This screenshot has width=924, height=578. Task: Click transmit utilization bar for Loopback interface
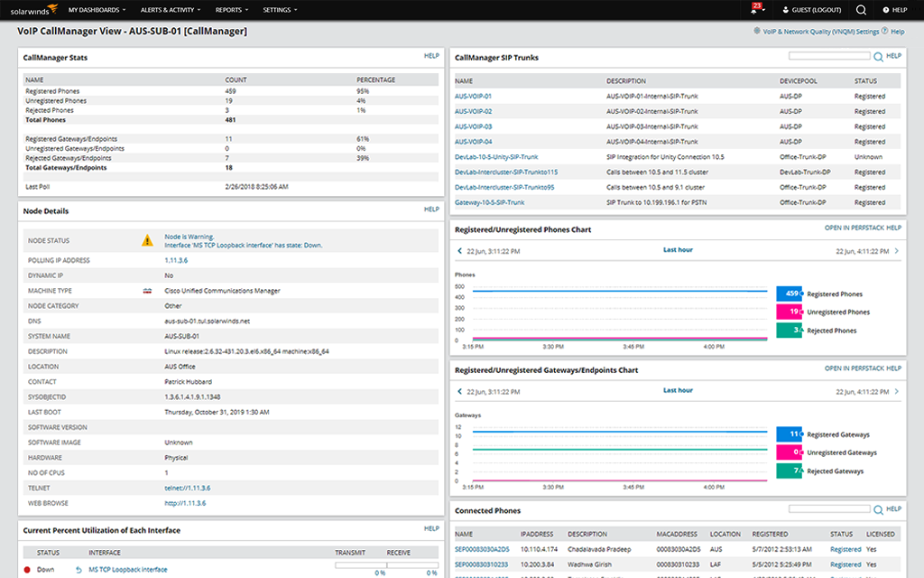pyautogui.click(x=361, y=565)
